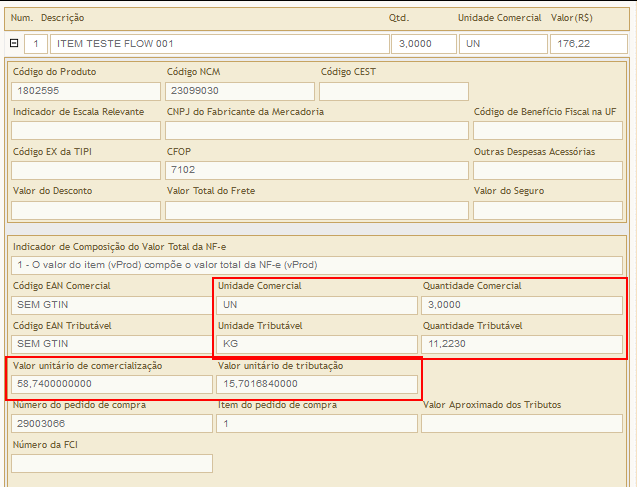Collapse item 1 row with minus expander
Image resolution: width=637 pixels, height=487 pixels.
[14, 44]
